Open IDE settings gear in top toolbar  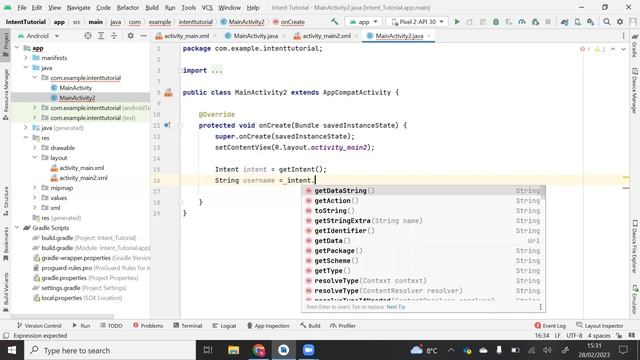tap(620, 22)
